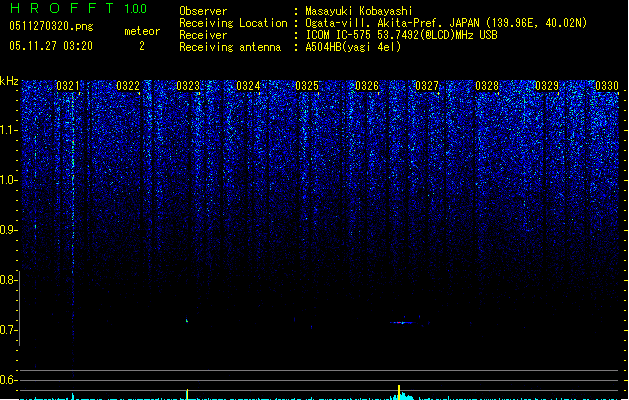Click the meteor echo streak near 0327
The height and width of the screenshot is (400, 629).
tap(405, 322)
